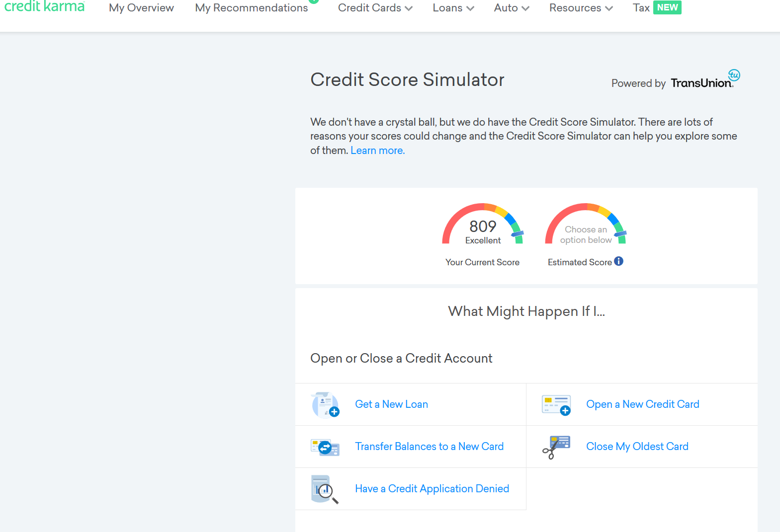The width and height of the screenshot is (780, 532).
Task: Click the TransUnion logo
Action: click(x=705, y=79)
